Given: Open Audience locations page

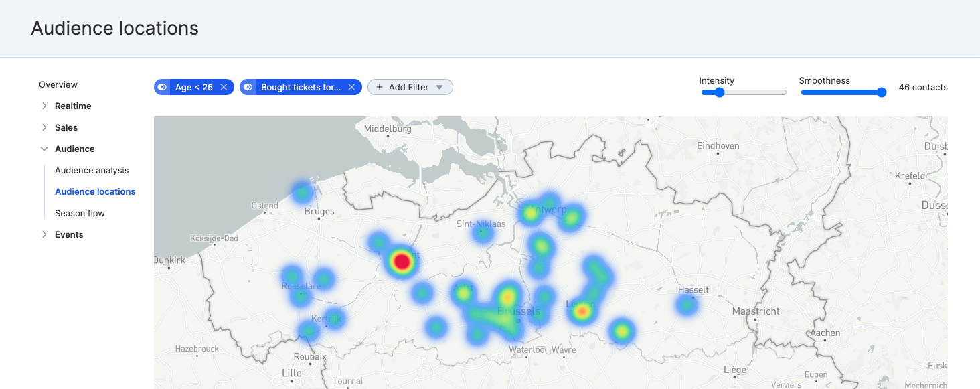Looking at the screenshot, I should pos(95,191).
